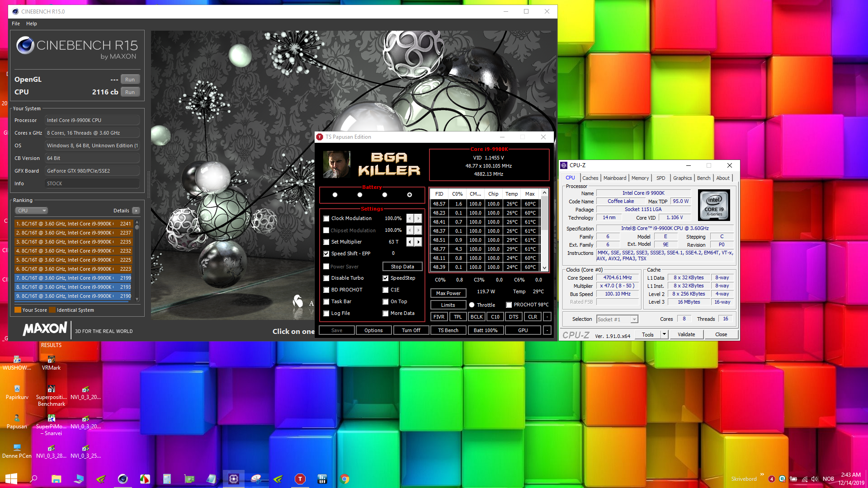The height and width of the screenshot is (488, 868).
Task: Toggle Set Multiplier checkbox
Action: coord(326,242)
